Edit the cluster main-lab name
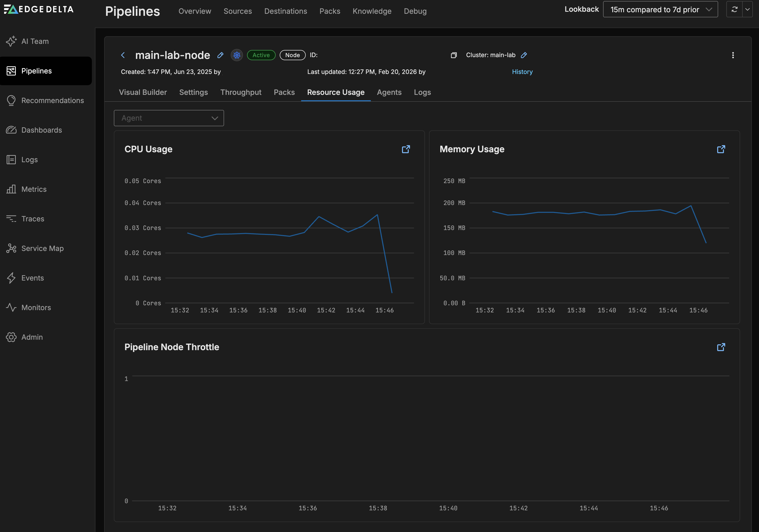 coord(524,55)
